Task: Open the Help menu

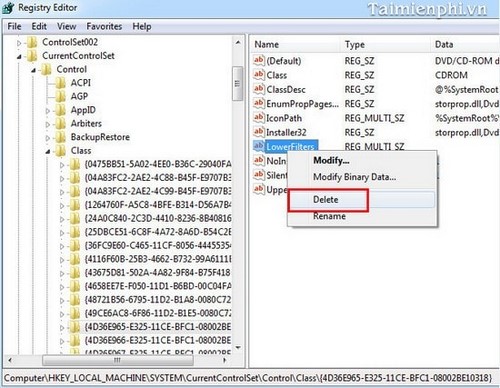Action: click(x=142, y=26)
